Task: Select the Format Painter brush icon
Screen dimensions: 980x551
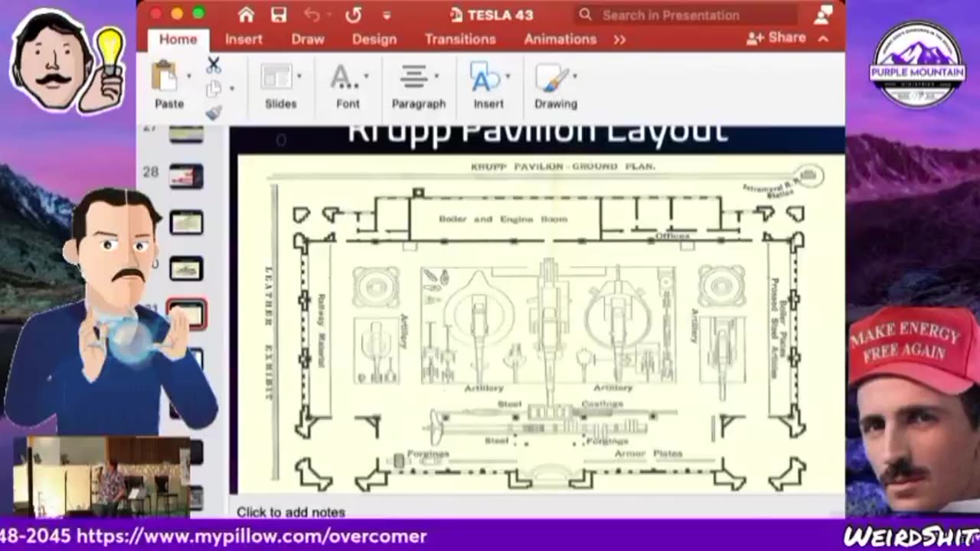Action: click(x=214, y=112)
